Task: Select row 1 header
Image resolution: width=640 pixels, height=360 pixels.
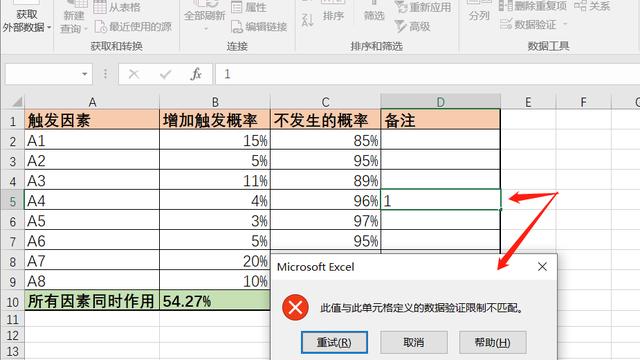Action: pyautogui.click(x=12, y=121)
